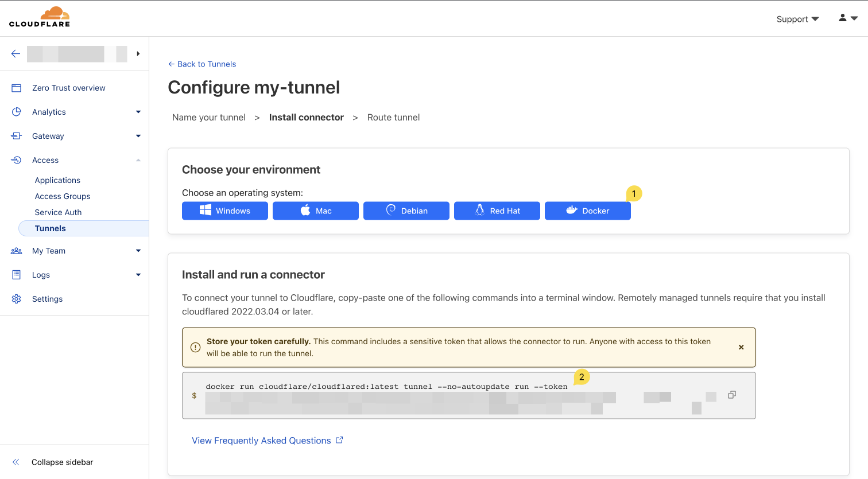Open Applications under Access

pyautogui.click(x=57, y=180)
